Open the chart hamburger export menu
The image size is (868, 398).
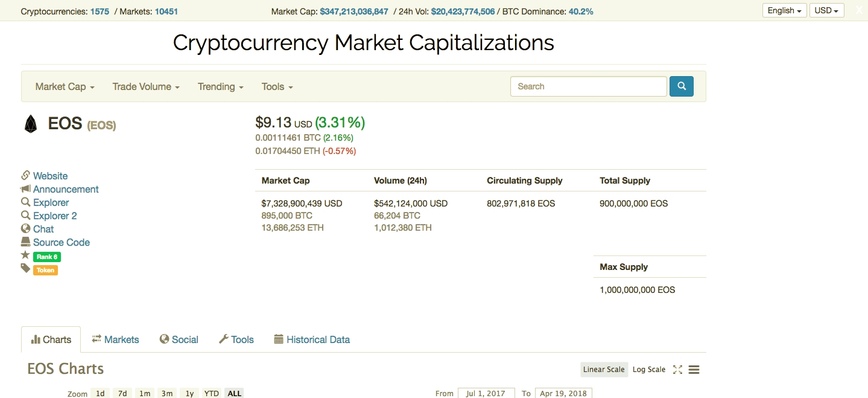click(694, 370)
